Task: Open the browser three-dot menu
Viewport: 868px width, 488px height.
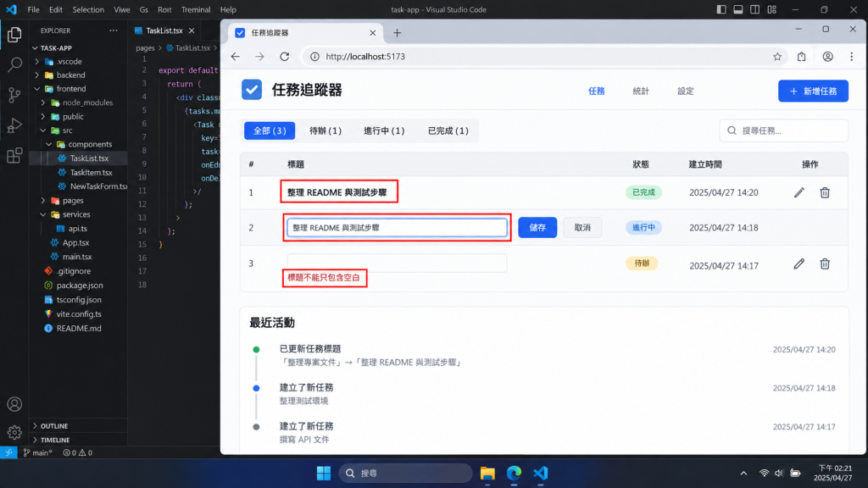Action: (851, 57)
